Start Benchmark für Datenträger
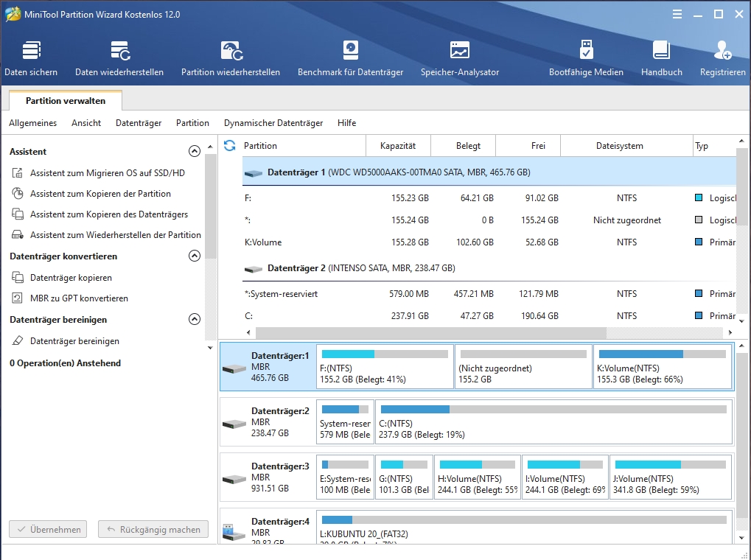The image size is (751, 560). point(350,59)
